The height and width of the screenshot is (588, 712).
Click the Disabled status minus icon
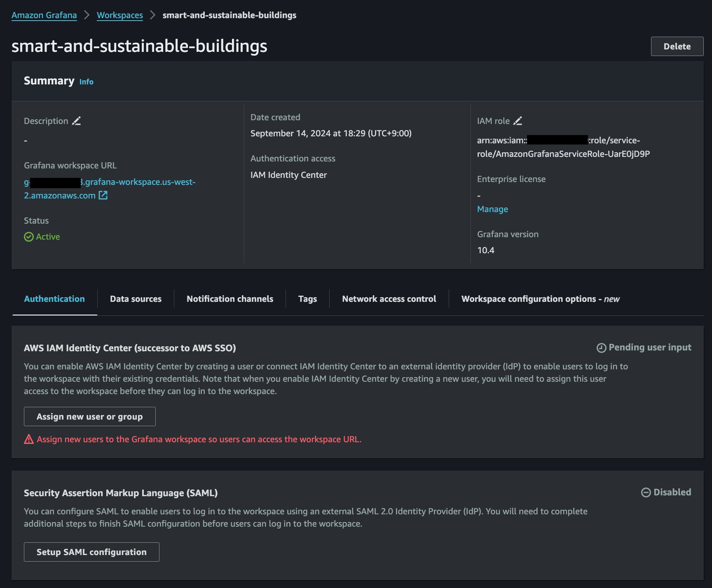tap(646, 492)
